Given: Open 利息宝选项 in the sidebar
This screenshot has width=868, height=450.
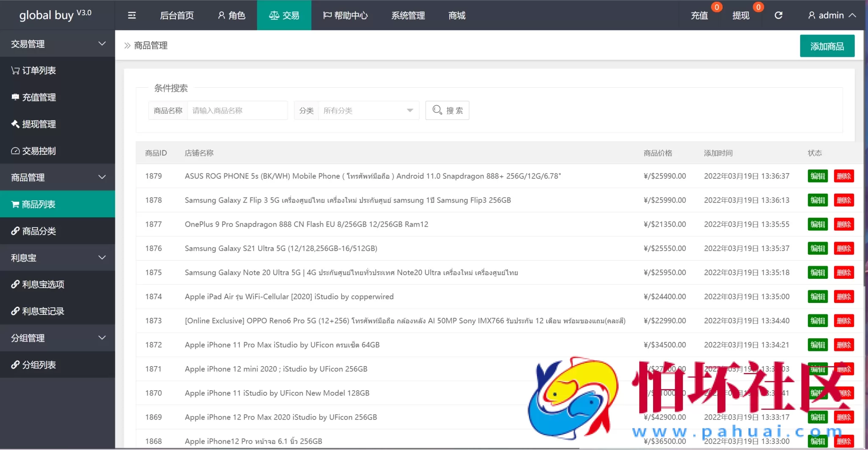Looking at the screenshot, I should click(38, 284).
